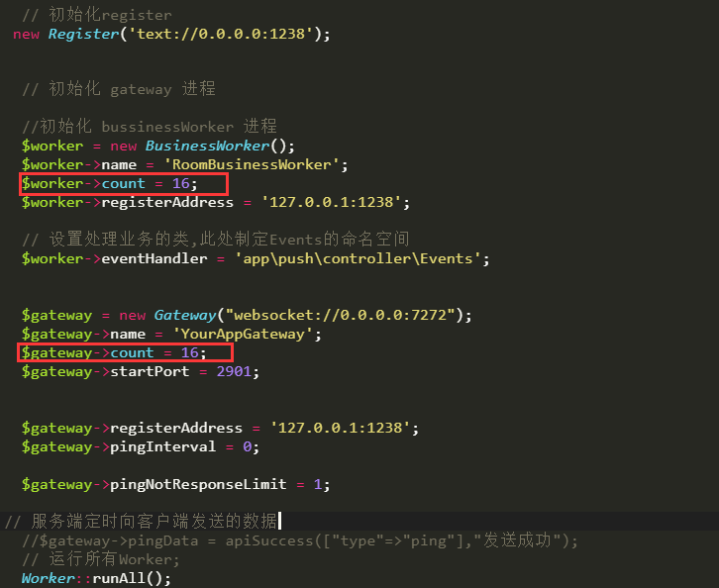The image size is (719, 588).
Task: Click the pingNotResponseLimit value 1
Action: pyautogui.click(x=318, y=484)
